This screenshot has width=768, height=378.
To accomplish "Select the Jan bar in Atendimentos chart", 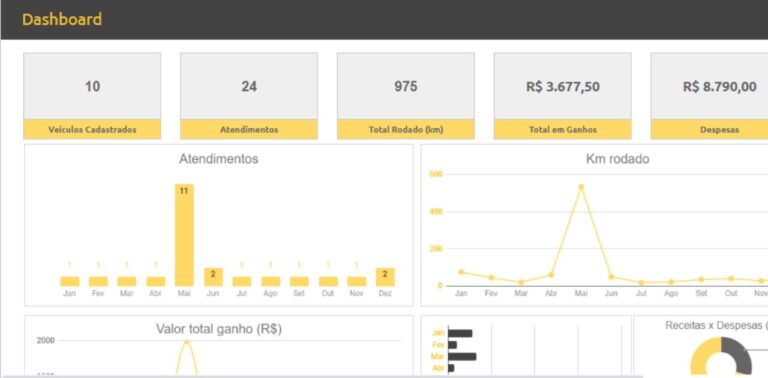I will tap(70, 282).
